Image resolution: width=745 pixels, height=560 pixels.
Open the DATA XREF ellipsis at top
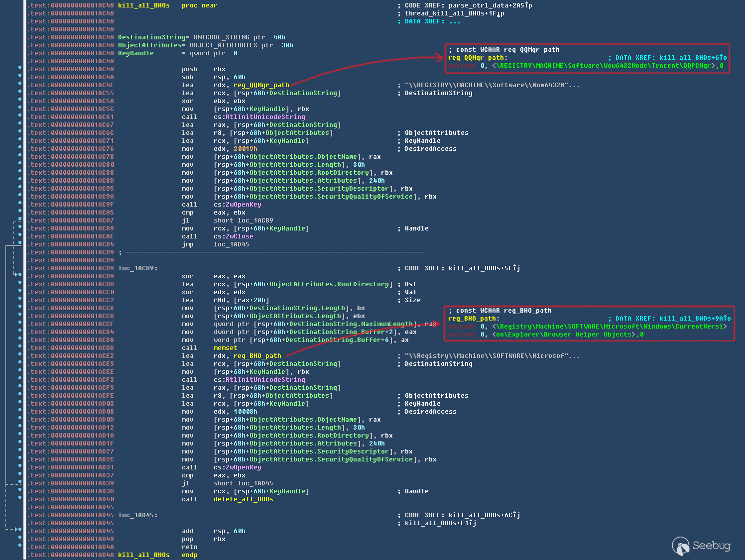point(454,21)
